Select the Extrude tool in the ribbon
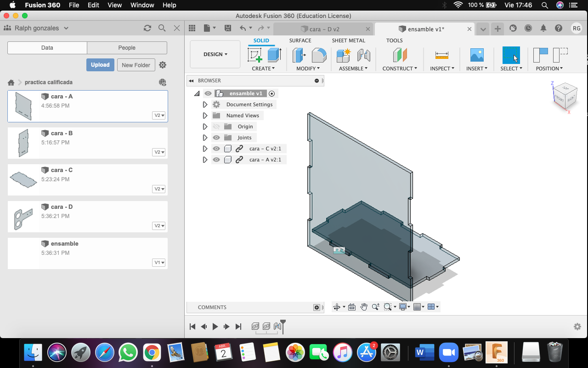 [274, 55]
